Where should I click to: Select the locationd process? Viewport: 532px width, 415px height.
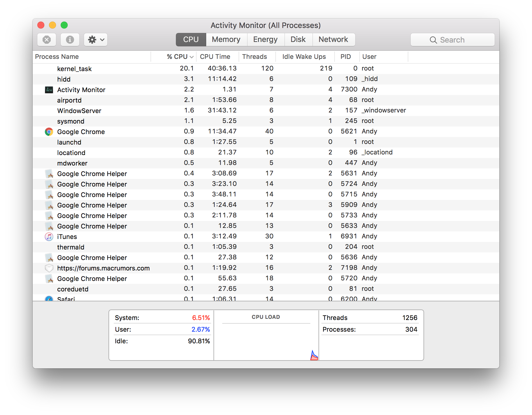pyautogui.click(x=266, y=153)
